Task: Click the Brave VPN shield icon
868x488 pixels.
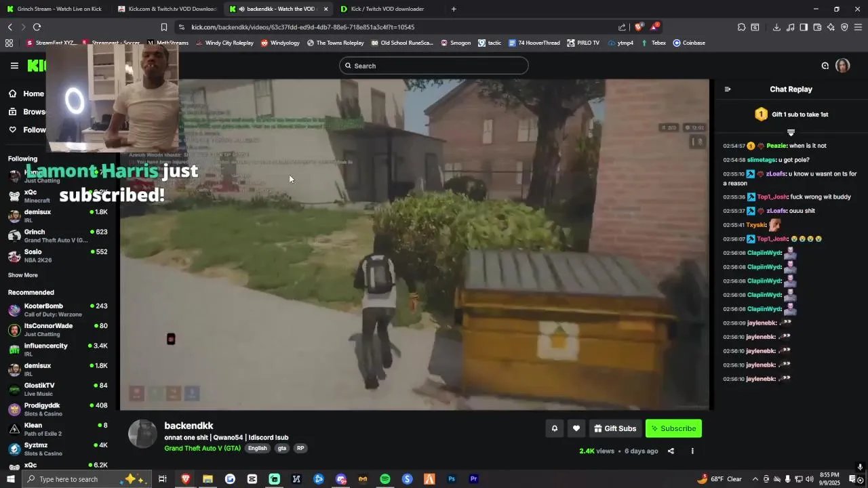Action: (844, 27)
